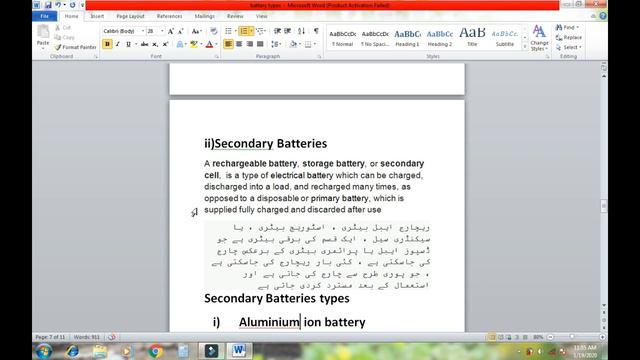Open Internet Explorer from taskbar
Screen dimensions: 640x360
[x=72, y=351]
